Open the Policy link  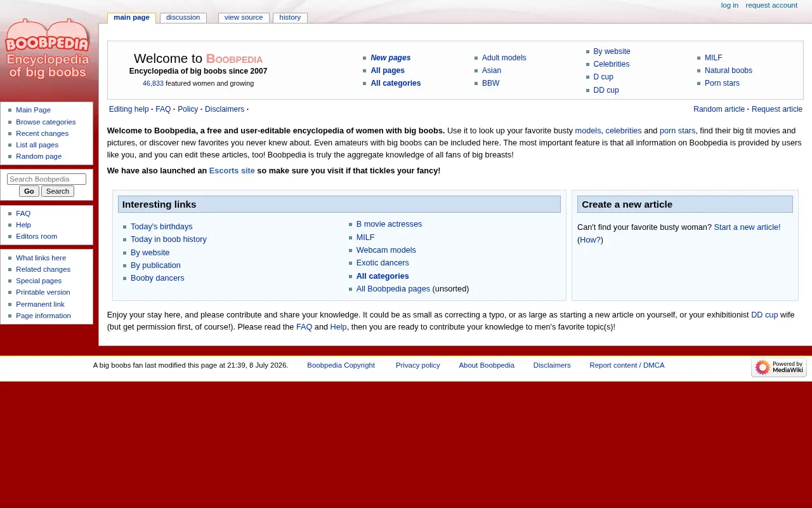click(x=188, y=109)
